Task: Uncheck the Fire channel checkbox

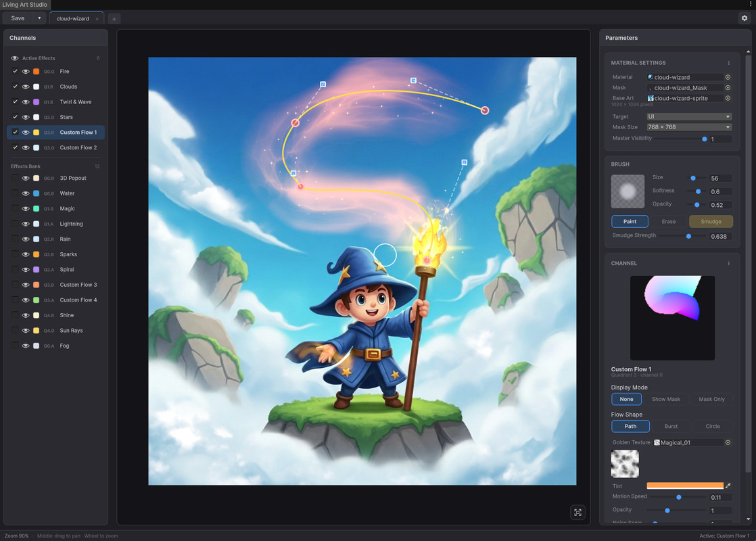Action: [x=15, y=72]
